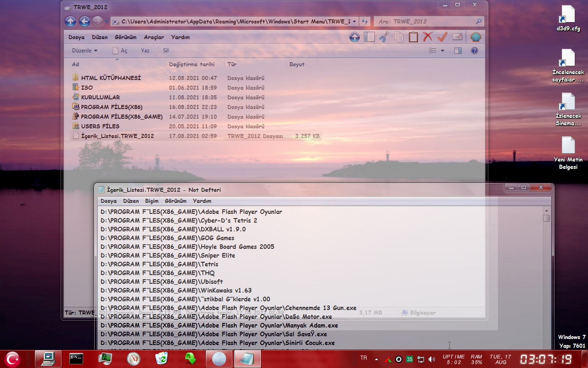
Task: Open the Araçlar menu in Explorer
Action: 154,37
